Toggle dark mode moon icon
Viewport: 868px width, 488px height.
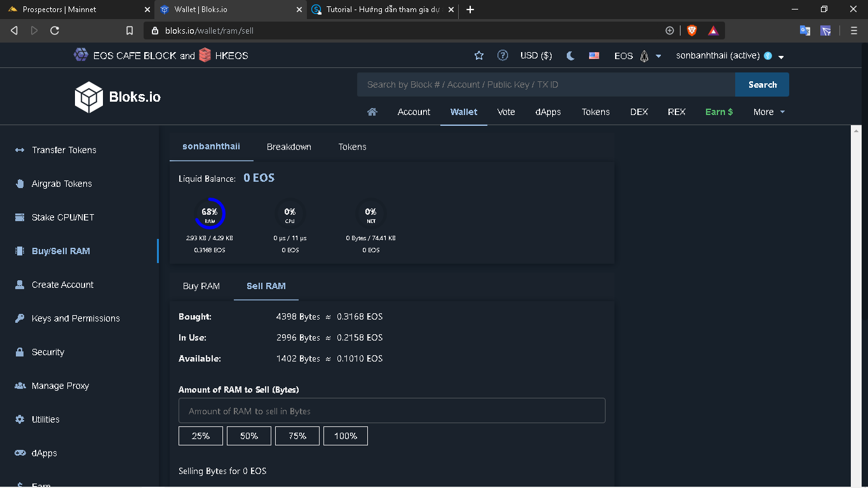coord(571,56)
